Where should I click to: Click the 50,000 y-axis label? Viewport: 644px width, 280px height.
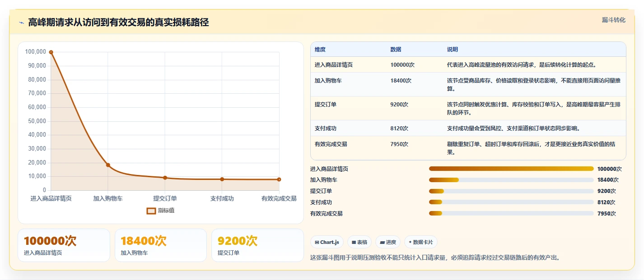click(x=37, y=121)
